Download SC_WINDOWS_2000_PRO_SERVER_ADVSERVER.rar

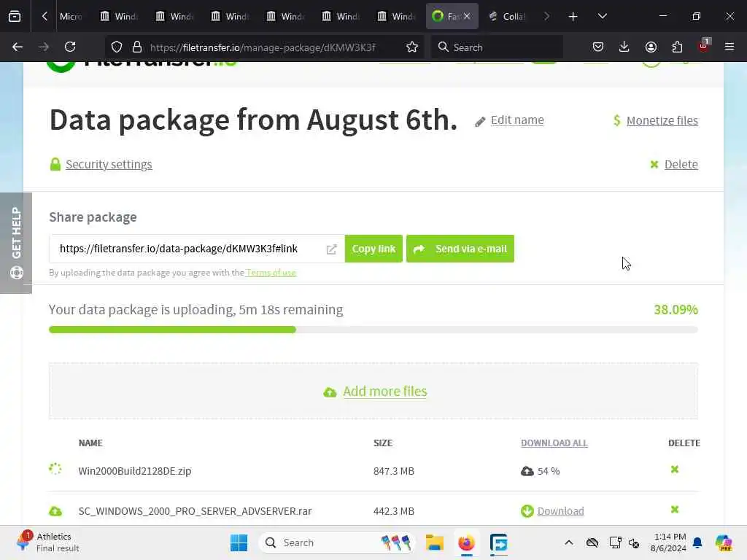(x=560, y=511)
